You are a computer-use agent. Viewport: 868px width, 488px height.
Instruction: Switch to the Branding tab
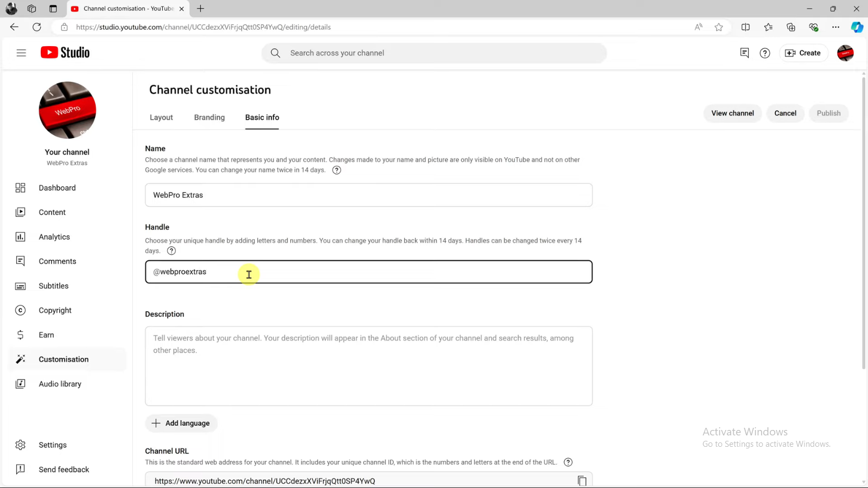(209, 117)
